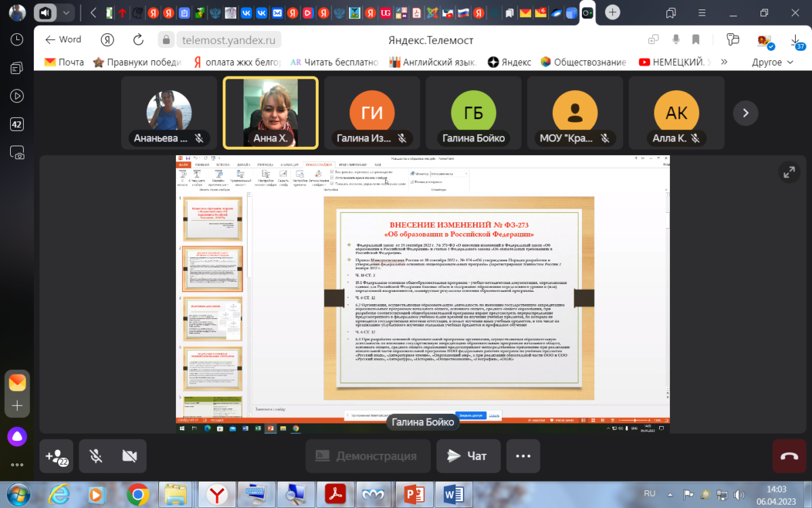The height and width of the screenshot is (508, 812).
Task: Open the Чат panel
Action: 468,456
